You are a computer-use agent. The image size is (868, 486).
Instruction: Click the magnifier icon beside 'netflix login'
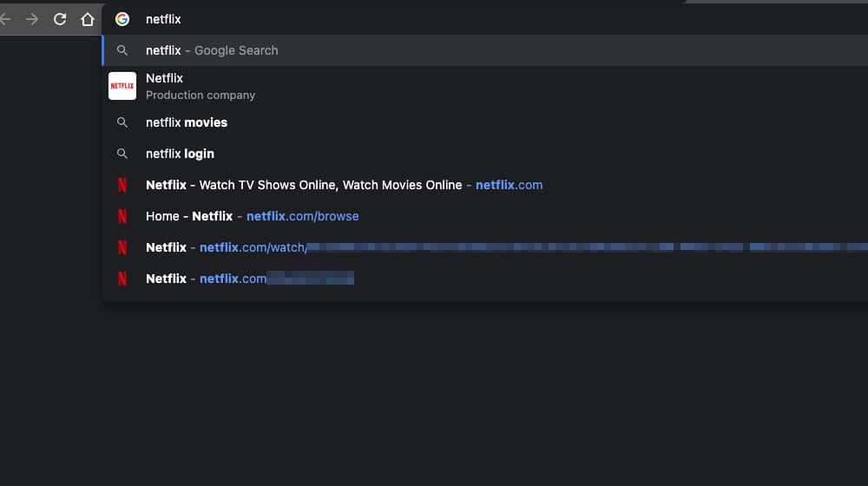click(122, 154)
